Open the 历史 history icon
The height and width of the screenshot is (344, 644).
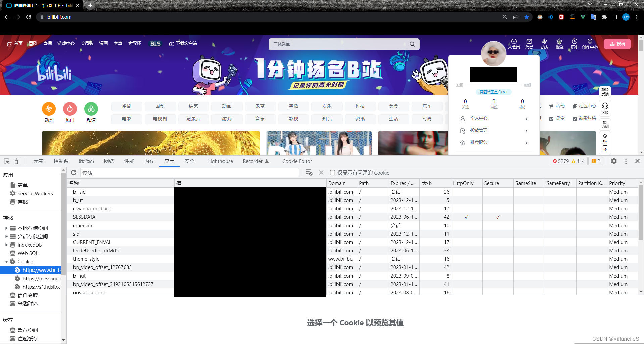(574, 44)
